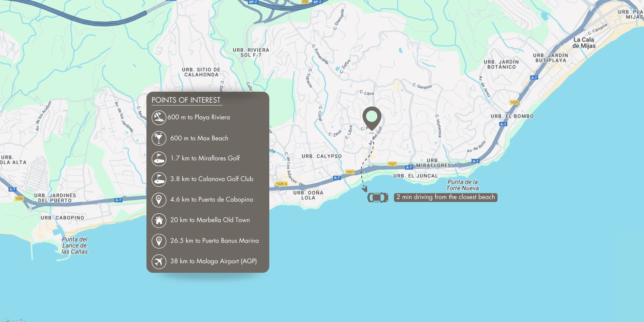
Task: Click the POINTS OF INTEREST heading
Action: pos(186,100)
